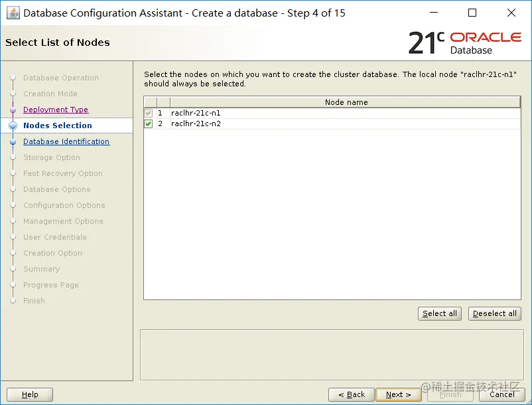Viewport: 532px width, 405px height.
Task: Click the User Credentials step label
Action: click(x=54, y=237)
